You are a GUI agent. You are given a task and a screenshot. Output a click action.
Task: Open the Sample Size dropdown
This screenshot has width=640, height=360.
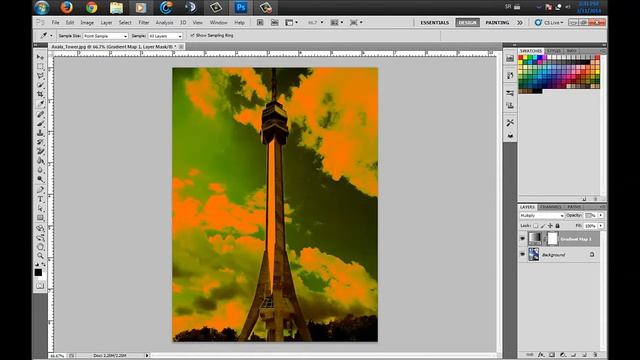pos(105,36)
